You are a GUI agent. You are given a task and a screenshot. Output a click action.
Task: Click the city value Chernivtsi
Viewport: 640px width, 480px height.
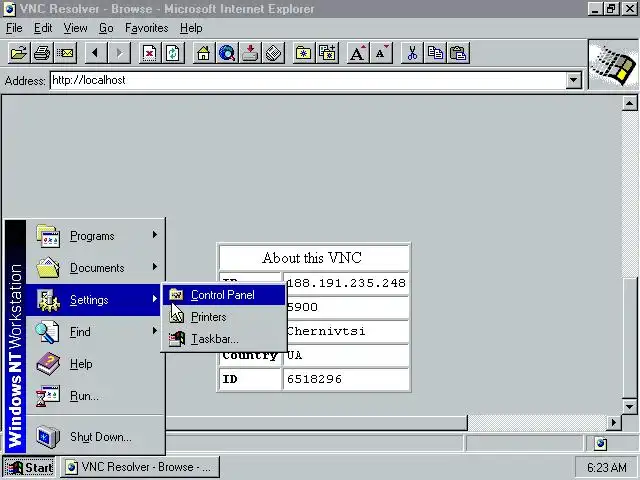click(326, 331)
